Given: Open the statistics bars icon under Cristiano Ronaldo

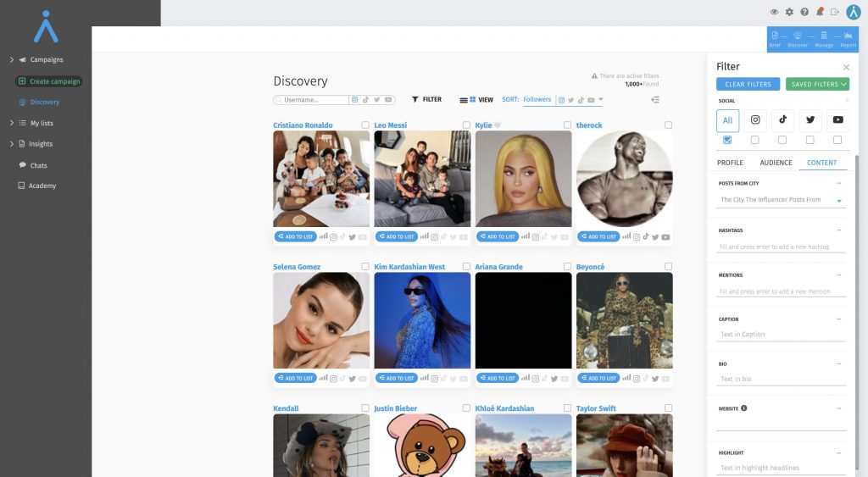Looking at the screenshot, I should tap(323, 236).
